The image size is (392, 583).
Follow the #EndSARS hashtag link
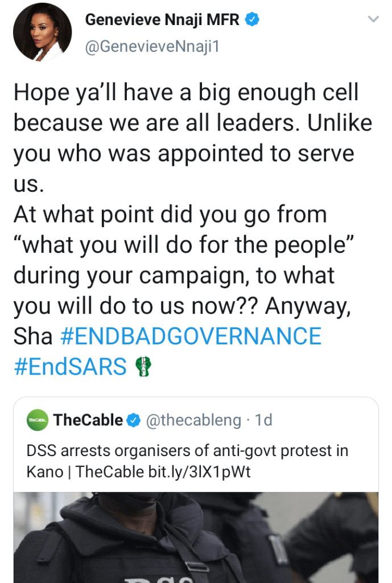(70, 367)
